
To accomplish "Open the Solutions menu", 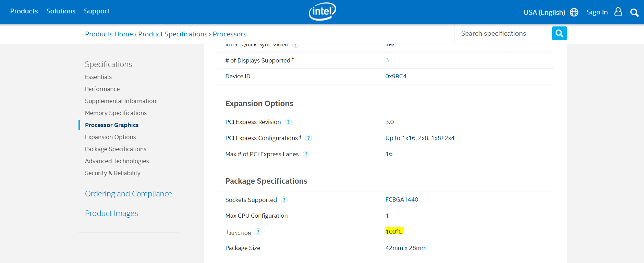I will point(61,11).
